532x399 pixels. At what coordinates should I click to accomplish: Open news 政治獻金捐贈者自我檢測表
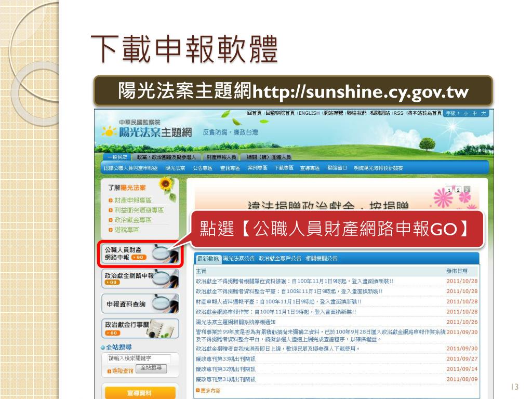(277, 349)
